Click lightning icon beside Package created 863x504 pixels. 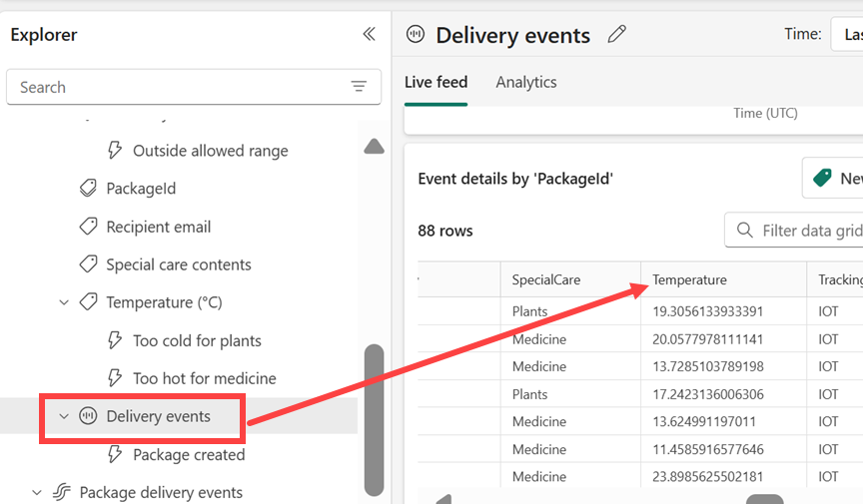(x=115, y=454)
